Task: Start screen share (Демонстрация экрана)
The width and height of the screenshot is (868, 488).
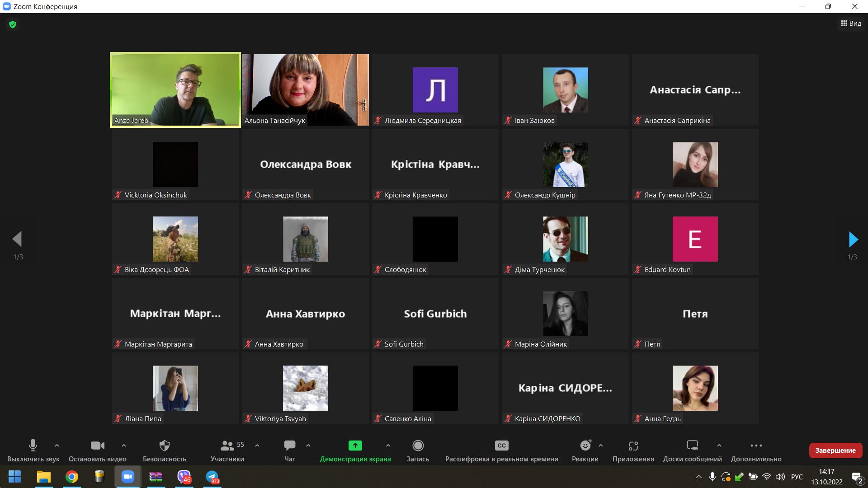Action: pyautogui.click(x=355, y=446)
